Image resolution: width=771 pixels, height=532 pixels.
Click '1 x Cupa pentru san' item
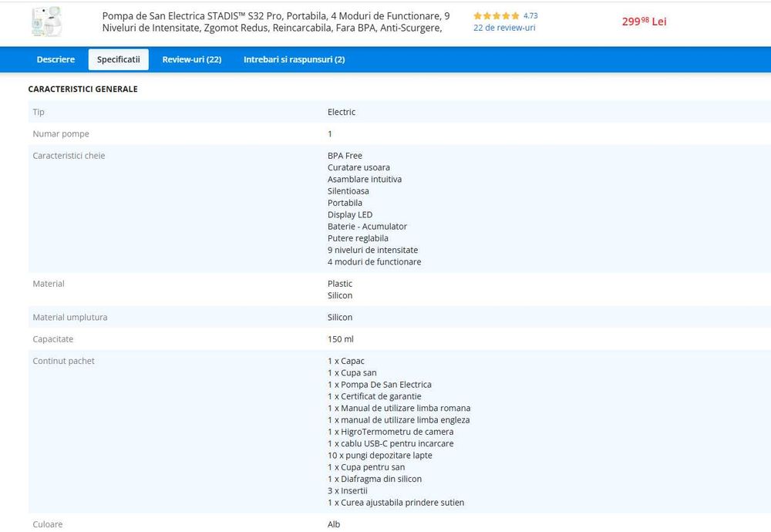(366, 466)
